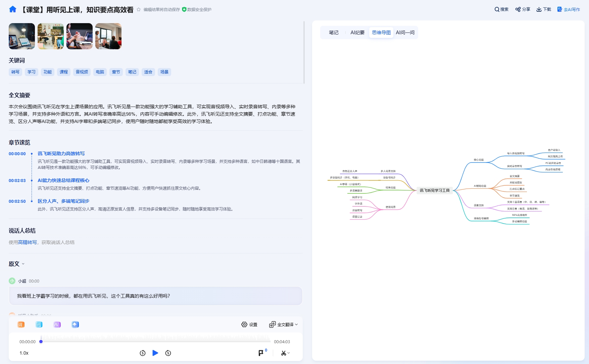This screenshot has width=589, height=364.
Task: Open the AI问一问 tab
Action: (x=405, y=33)
